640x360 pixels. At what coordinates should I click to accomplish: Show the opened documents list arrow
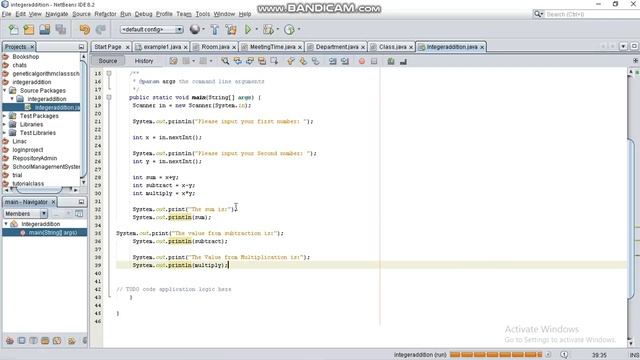623,47
